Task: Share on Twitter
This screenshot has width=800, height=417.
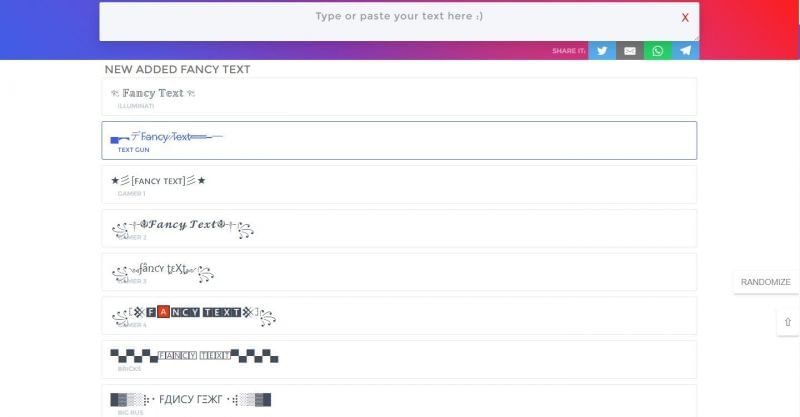Action: pyautogui.click(x=602, y=50)
